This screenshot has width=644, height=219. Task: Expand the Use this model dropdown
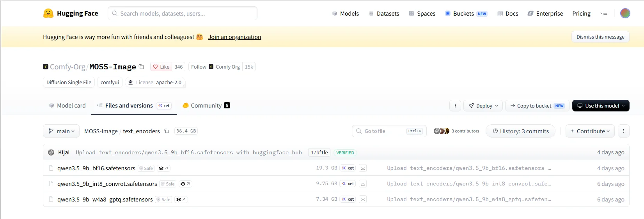(x=601, y=106)
